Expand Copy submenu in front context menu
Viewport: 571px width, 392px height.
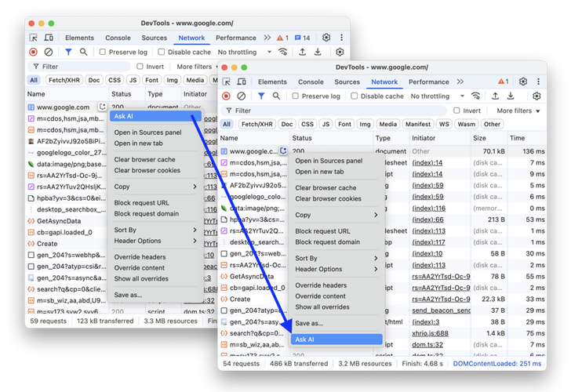point(336,215)
